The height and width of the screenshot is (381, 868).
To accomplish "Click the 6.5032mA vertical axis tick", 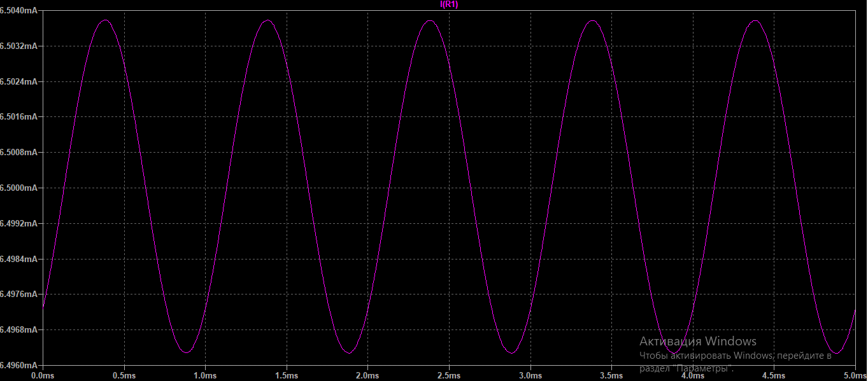I will (18, 46).
